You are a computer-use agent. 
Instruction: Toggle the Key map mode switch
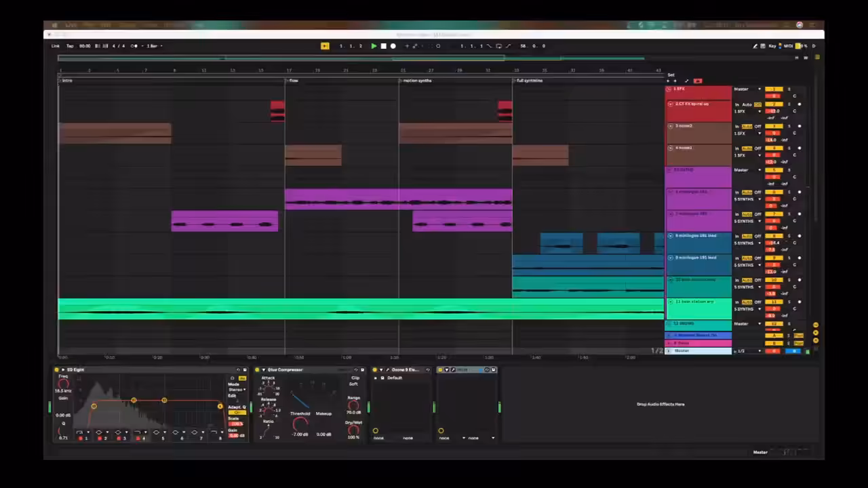(x=772, y=46)
